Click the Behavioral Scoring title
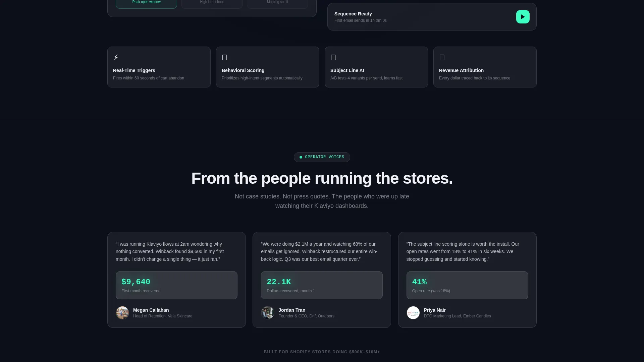 click(x=243, y=70)
